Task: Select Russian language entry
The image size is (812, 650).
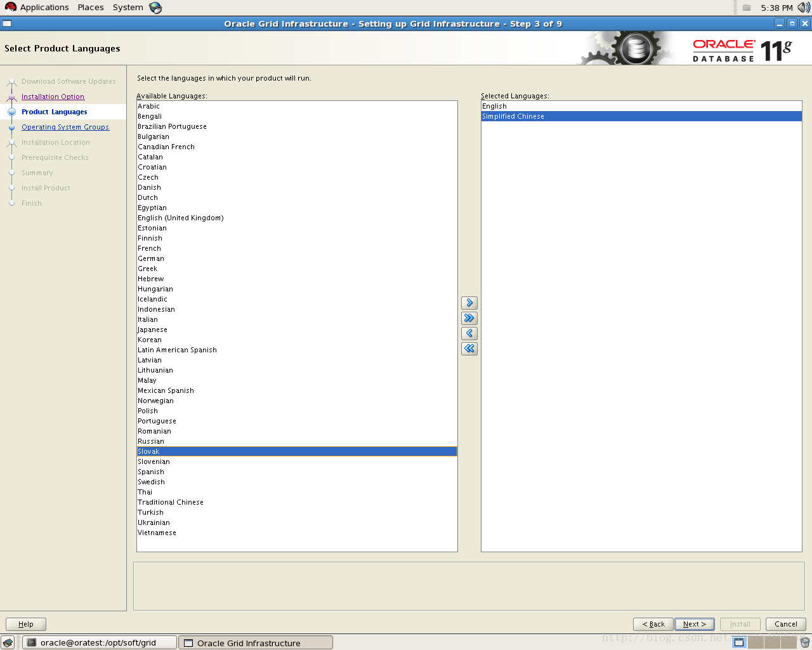Action: (297, 441)
